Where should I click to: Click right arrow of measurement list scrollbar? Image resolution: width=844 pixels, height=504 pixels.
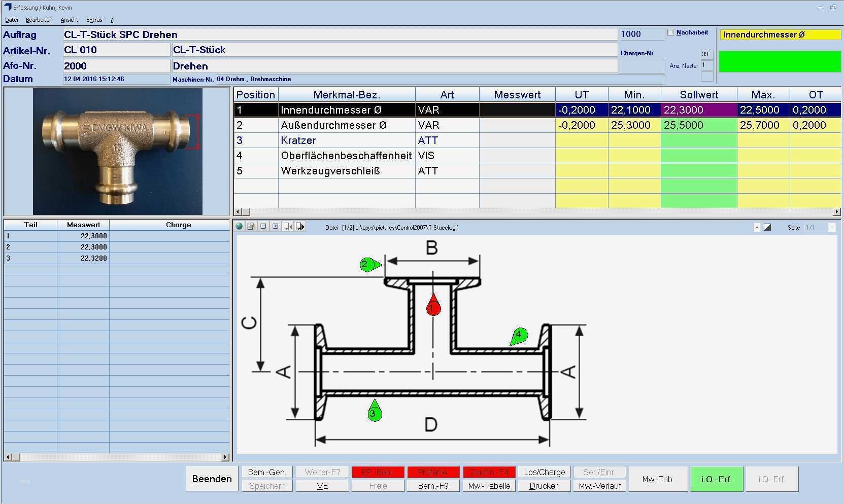(225, 457)
